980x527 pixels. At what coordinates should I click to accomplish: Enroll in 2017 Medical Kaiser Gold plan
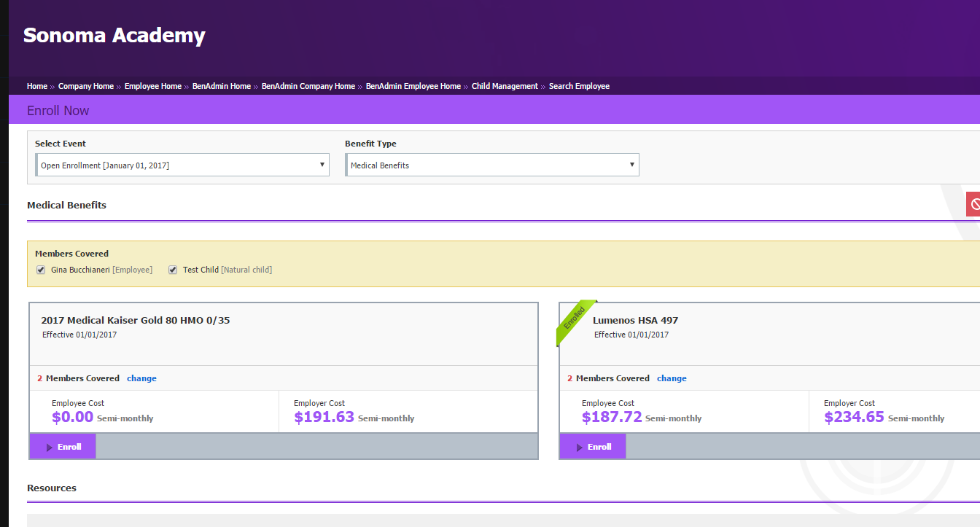(x=63, y=447)
